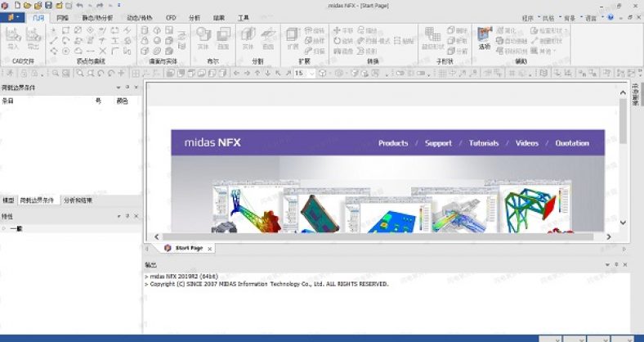The height and width of the screenshot is (342, 644).
Task: Open the Tutorials link on start page
Action: (x=484, y=143)
